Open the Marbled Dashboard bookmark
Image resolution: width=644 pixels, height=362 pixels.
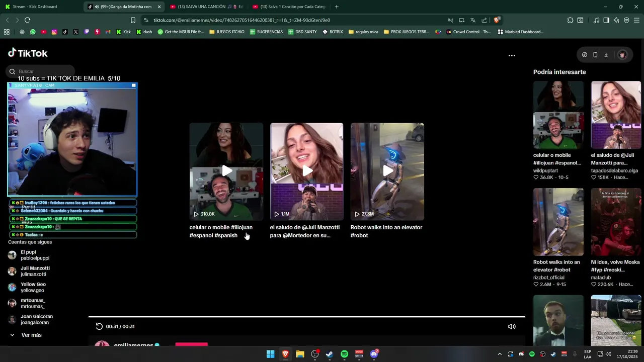click(x=520, y=32)
